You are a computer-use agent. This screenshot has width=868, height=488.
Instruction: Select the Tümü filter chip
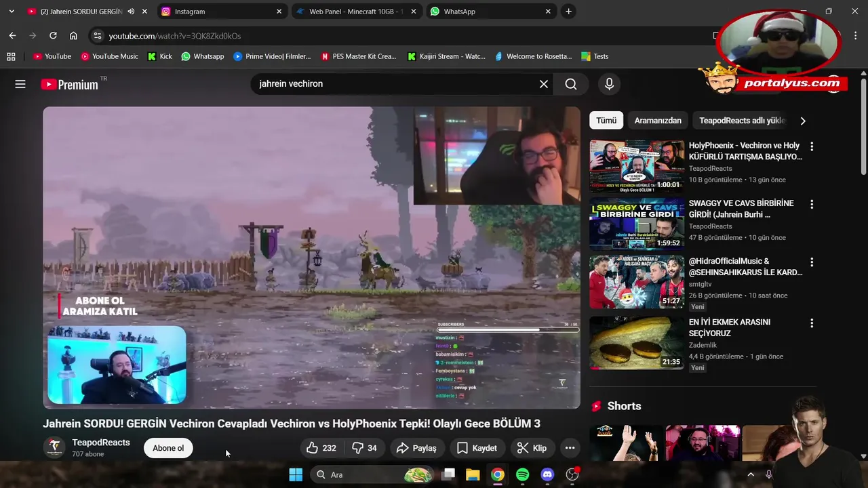(x=606, y=121)
